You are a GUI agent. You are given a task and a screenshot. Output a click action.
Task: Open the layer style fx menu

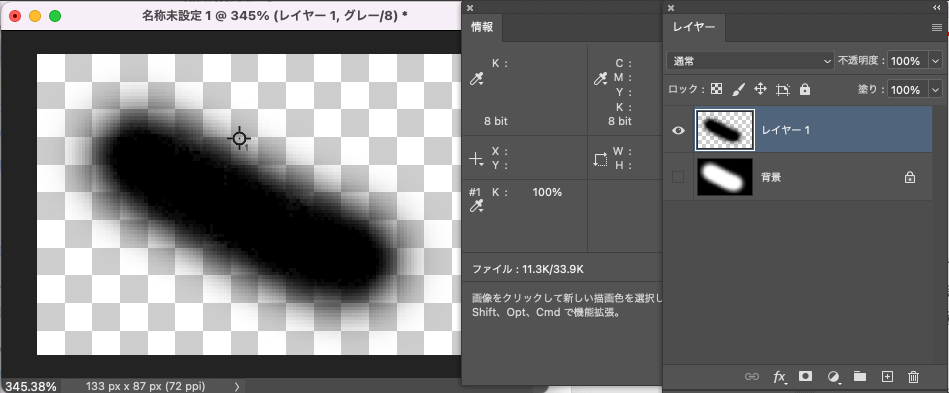coord(780,377)
